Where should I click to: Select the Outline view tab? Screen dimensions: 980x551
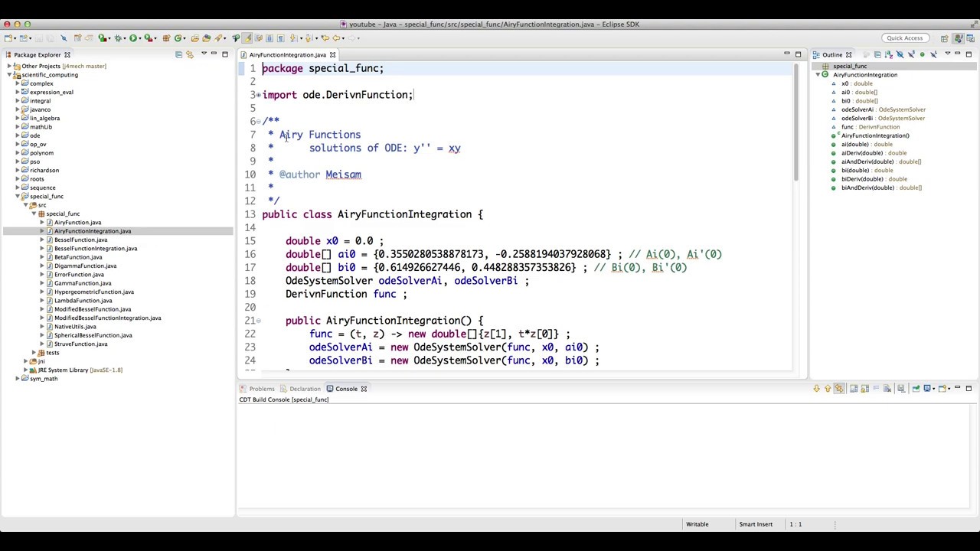(x=832, y=55)
